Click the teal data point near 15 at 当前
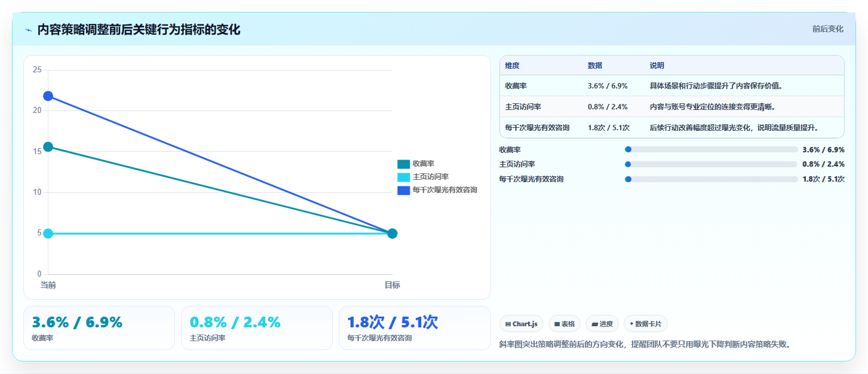The height and width of the screenshot is (374, 868). tap(48, 147)
